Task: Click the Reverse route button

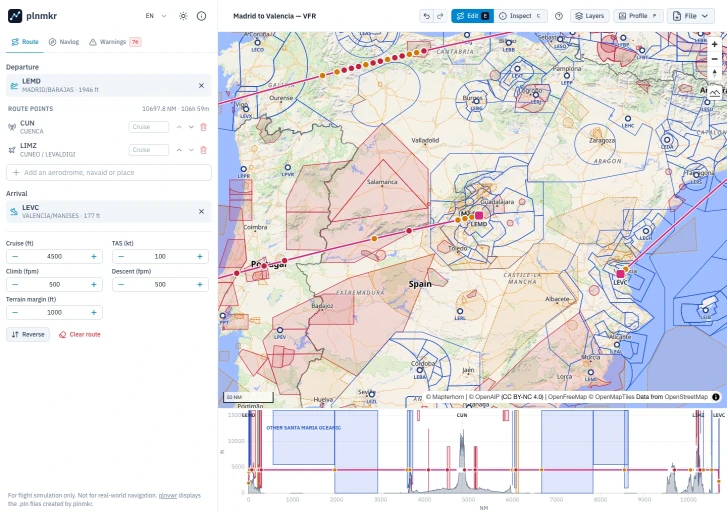Action: click(x=28, y=334)
